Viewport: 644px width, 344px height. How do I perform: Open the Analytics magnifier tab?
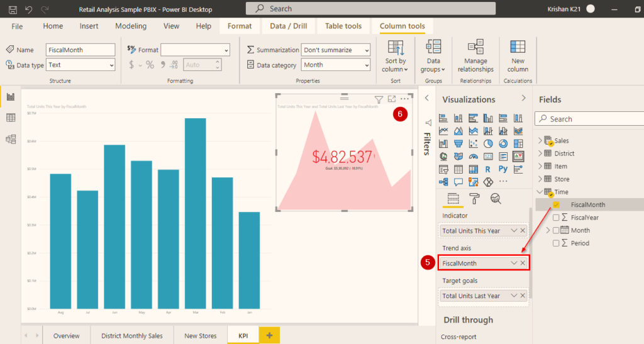click(496, 199)
